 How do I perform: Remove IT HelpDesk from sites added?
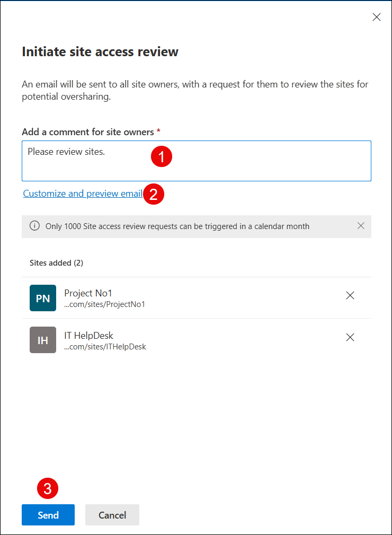pyautogui.click(x=350, y=337)
